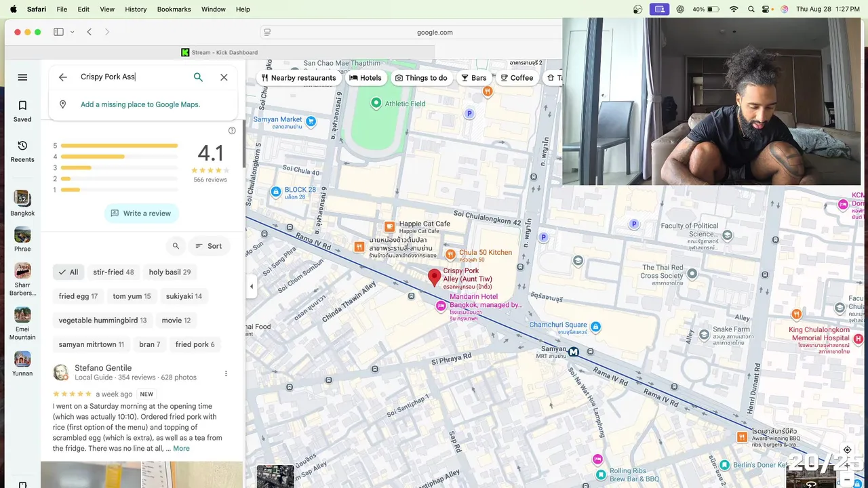The height and width of the screenshot is (488, 868).
Task: Open Stefano Gentile's reviewer profile
Action: tap(103, 368)
